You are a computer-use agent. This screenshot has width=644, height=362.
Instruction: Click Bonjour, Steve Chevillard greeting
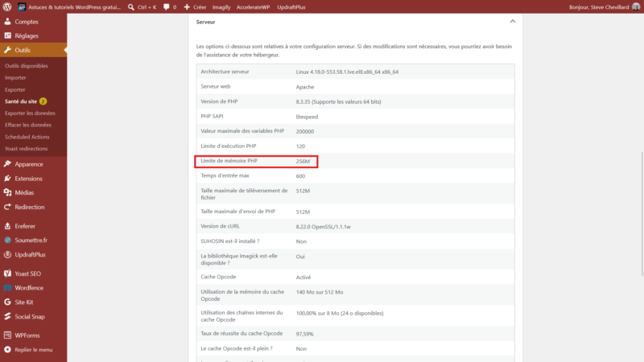[x=599, y=7]
